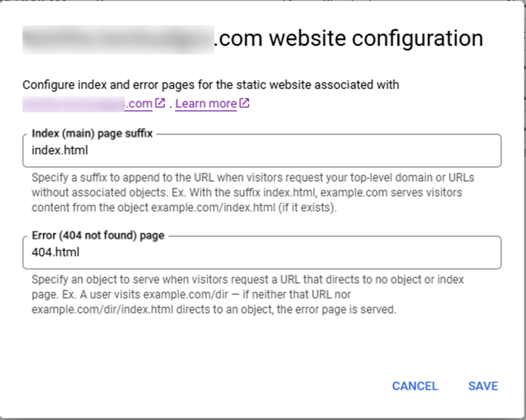Click the Configure index and error pages description
This screenshot has width=526, height=420.
click(211, 85)
